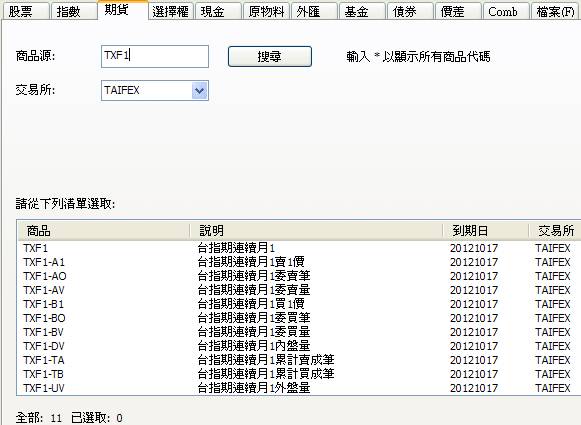Viewport: 581px width, 425px height.
Task: Sort by the 到期日 column header
Action: coord(485,231)
